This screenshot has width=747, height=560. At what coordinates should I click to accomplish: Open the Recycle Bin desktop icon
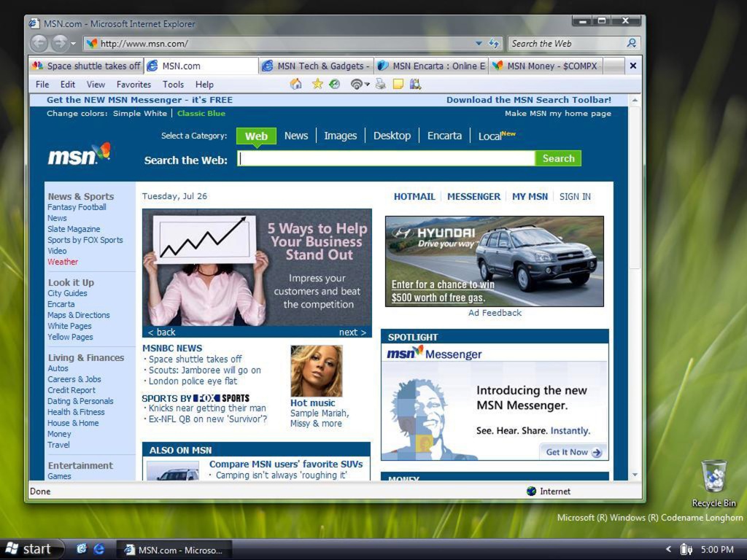pos(713,482)
